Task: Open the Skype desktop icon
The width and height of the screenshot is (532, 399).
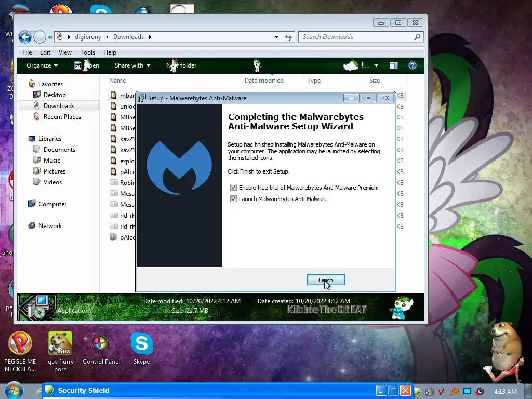Action: (141, 348)
